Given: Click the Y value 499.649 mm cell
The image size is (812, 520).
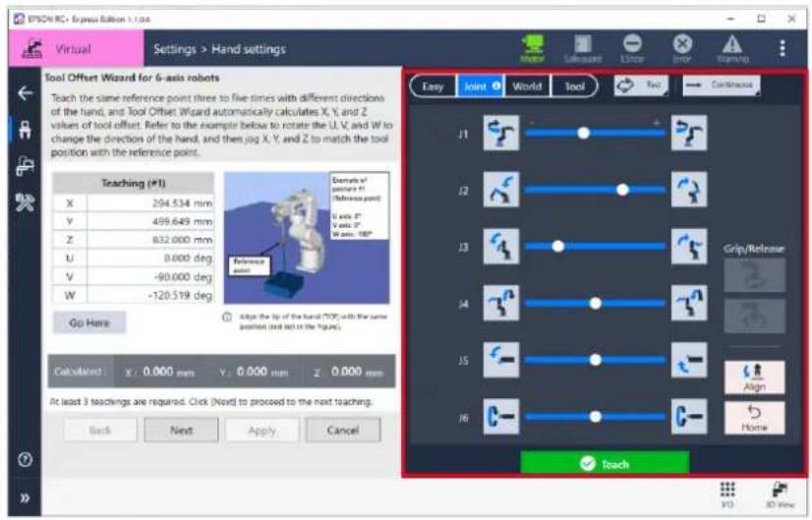Looking at the screenshot, I should (x=150, y=221).
